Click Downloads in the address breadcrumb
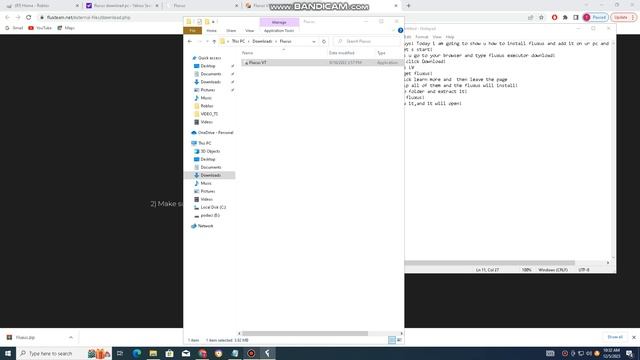The height and width of the screenshot is (360, 640). [x=262, y=41]
